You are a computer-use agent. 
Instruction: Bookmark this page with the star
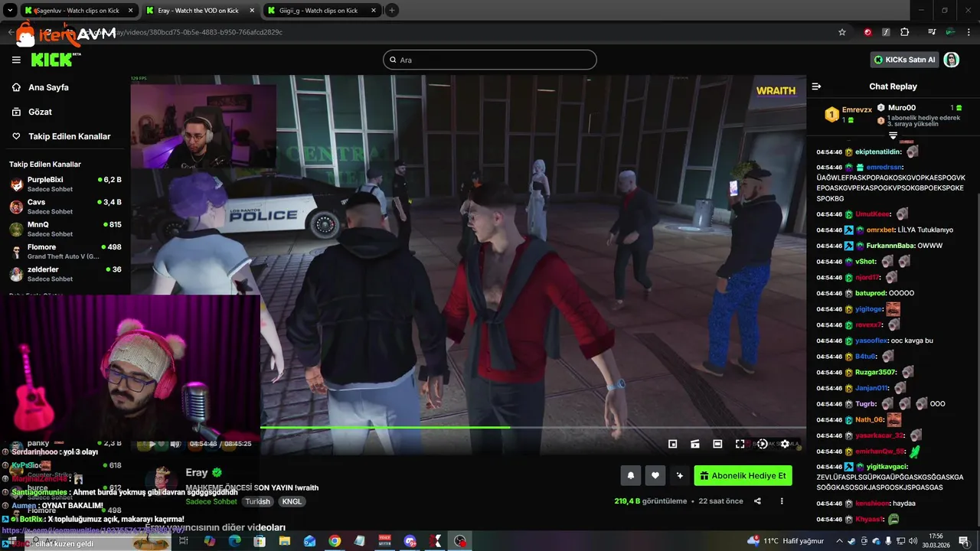point(842,32)
